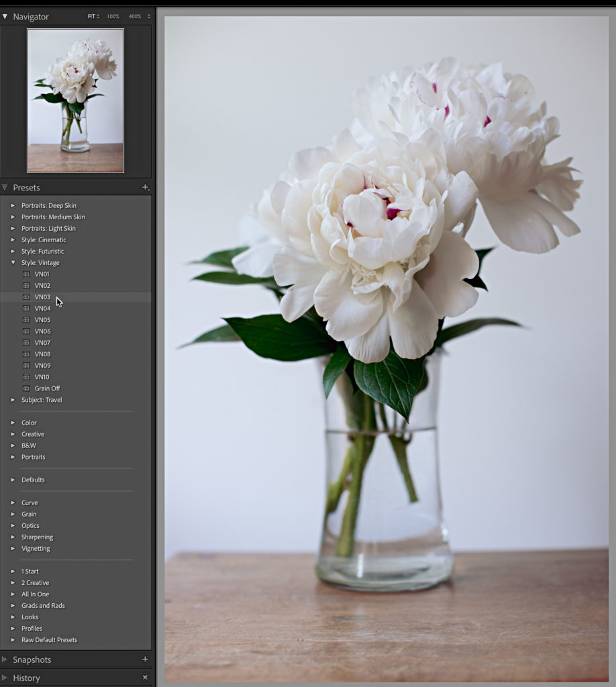
Task: Expand Subject: Travel preset group
Action: 13,400
